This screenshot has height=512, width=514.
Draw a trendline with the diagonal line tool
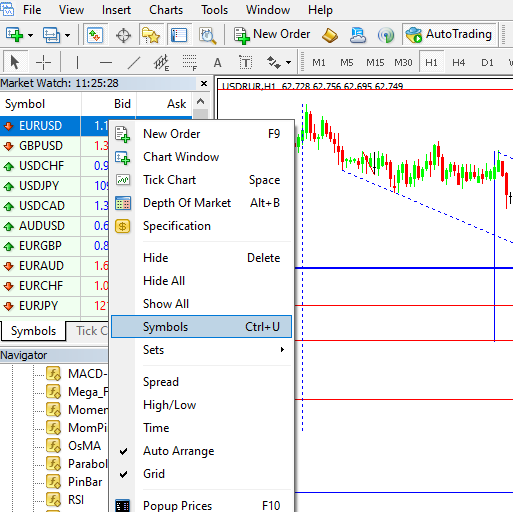134,62
